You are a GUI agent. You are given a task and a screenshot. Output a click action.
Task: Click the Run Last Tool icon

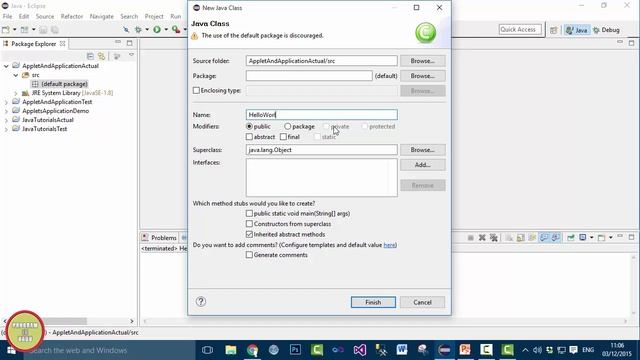176,30
